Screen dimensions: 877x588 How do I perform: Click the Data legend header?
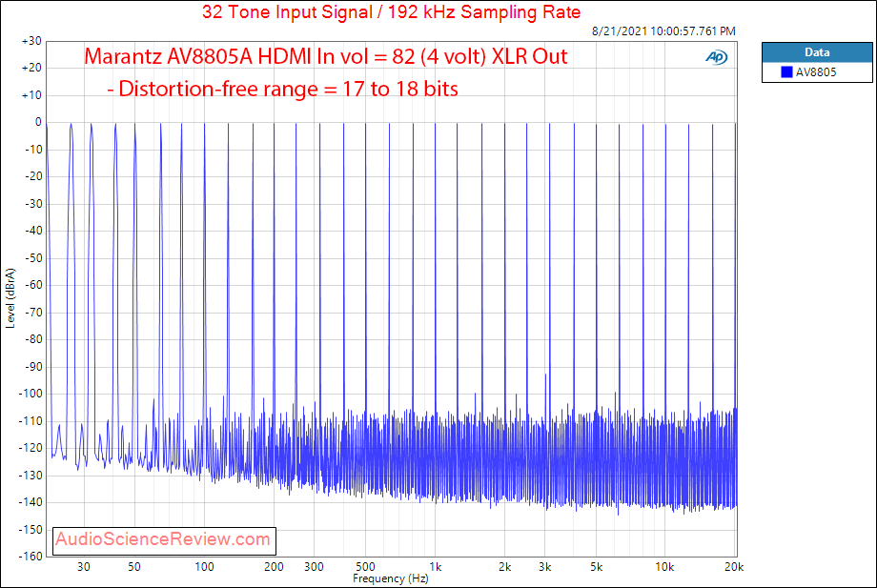pos(817,52)
